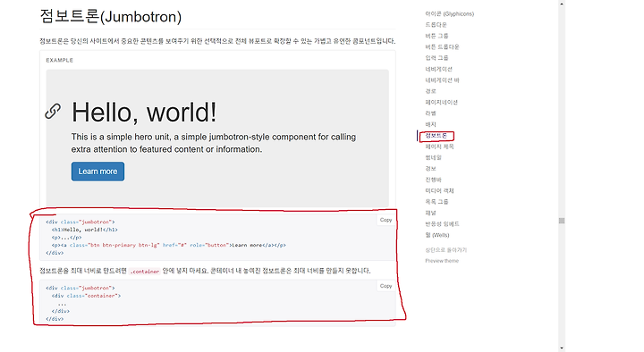Click the anchor link icon beside Hello, world!
The width and height of the screenshot is (644, 352).
click(x=53, y=111)
